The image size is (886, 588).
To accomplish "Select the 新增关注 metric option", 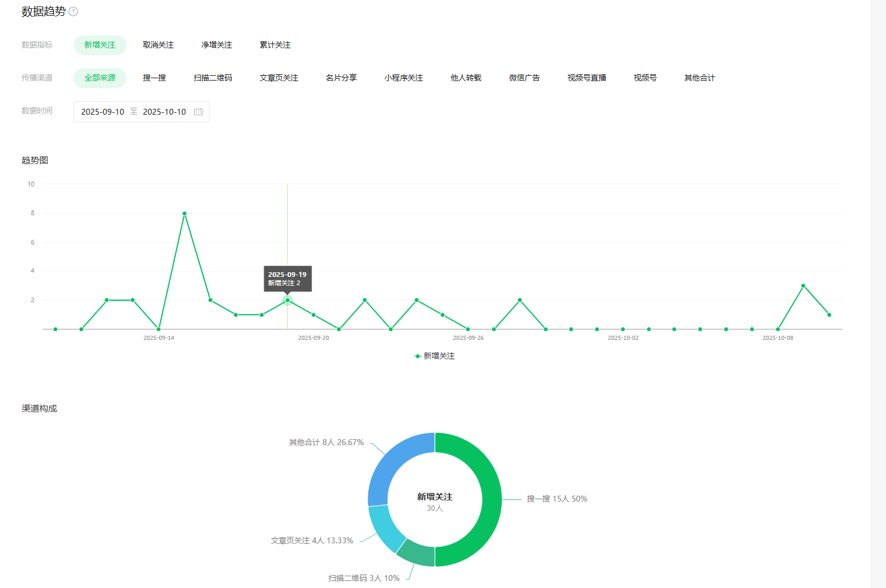I will (99, 45).
